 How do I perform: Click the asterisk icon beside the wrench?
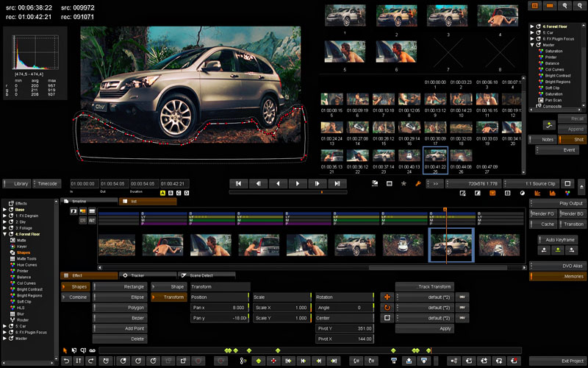tap(404, 183)
